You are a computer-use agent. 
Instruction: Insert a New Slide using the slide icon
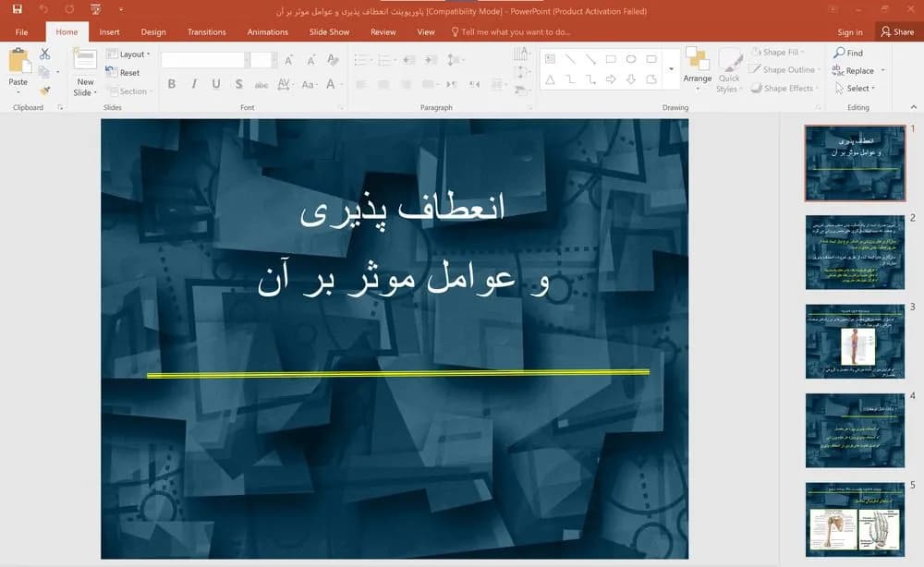[85, 61]
